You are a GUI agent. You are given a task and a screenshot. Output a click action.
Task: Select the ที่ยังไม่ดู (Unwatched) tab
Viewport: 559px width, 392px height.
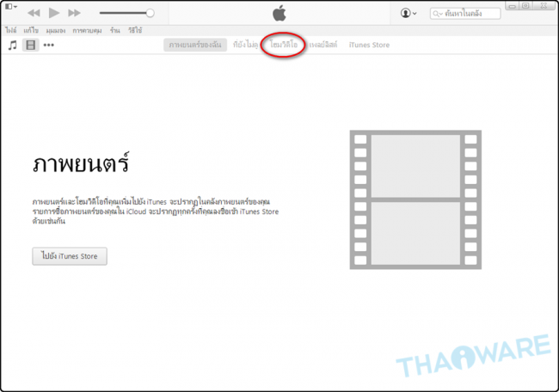tap(245, 45)
